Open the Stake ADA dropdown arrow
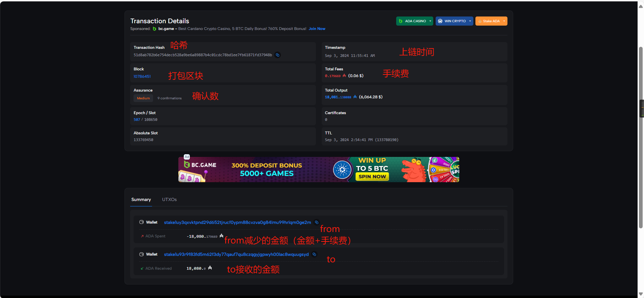This screenshot has width=644, height=298. click(x=504, y=21)
